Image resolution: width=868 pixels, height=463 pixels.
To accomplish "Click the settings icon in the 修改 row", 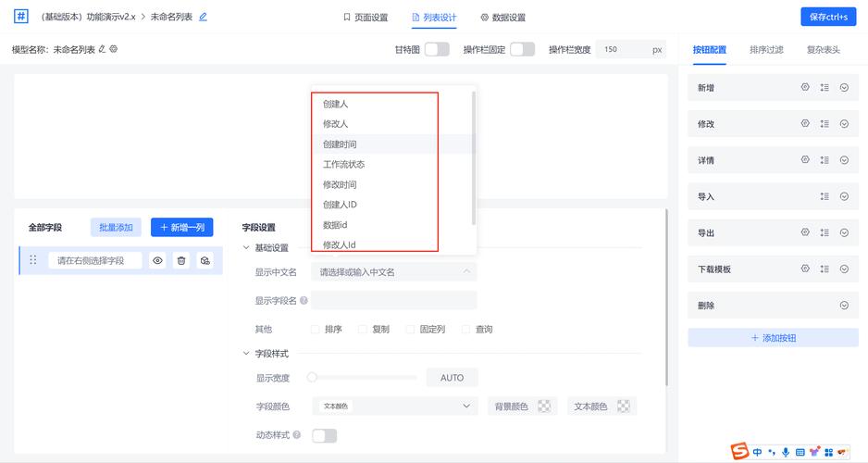I will (805, 123).
